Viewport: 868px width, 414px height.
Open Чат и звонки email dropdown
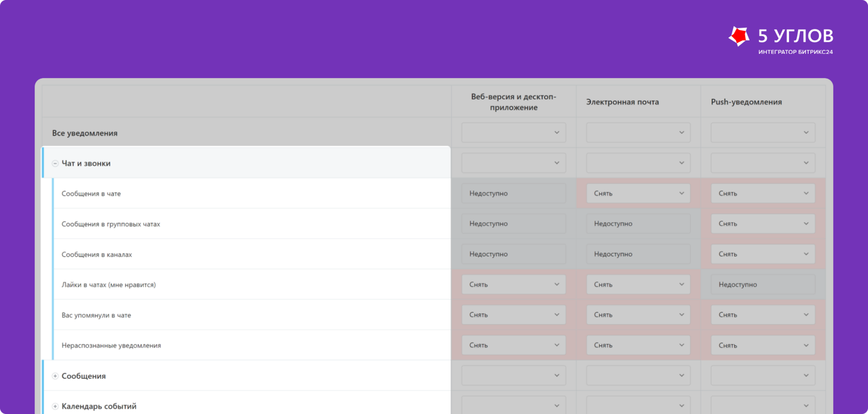pos(638,163)
